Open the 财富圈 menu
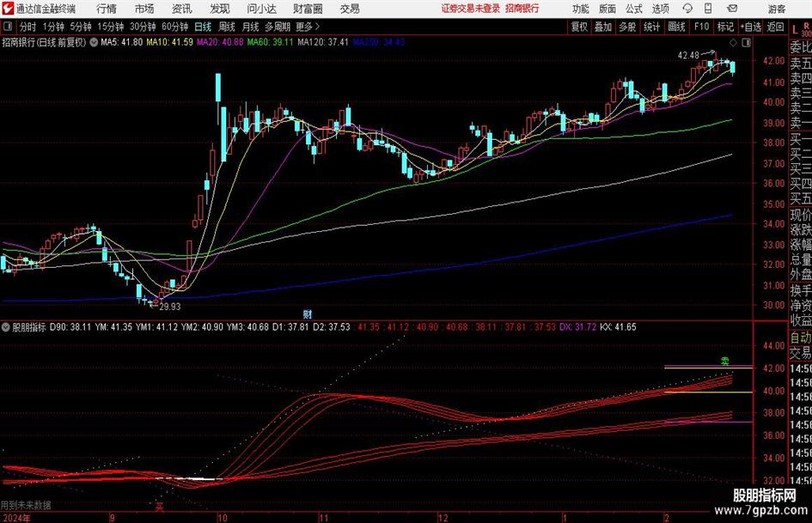This screenshot has width=812, height=523. click(x=308, y=9)
